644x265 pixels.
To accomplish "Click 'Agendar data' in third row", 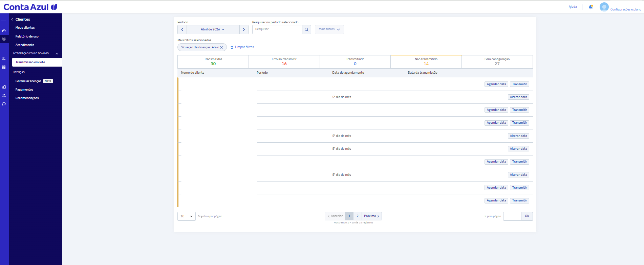I will pyautogui.click(x=496, y=110).
